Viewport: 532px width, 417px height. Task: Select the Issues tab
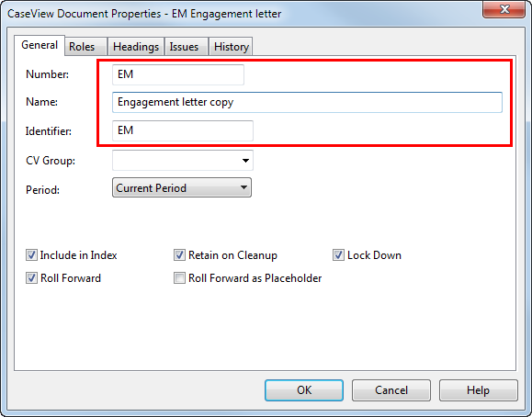click(186, 47)
